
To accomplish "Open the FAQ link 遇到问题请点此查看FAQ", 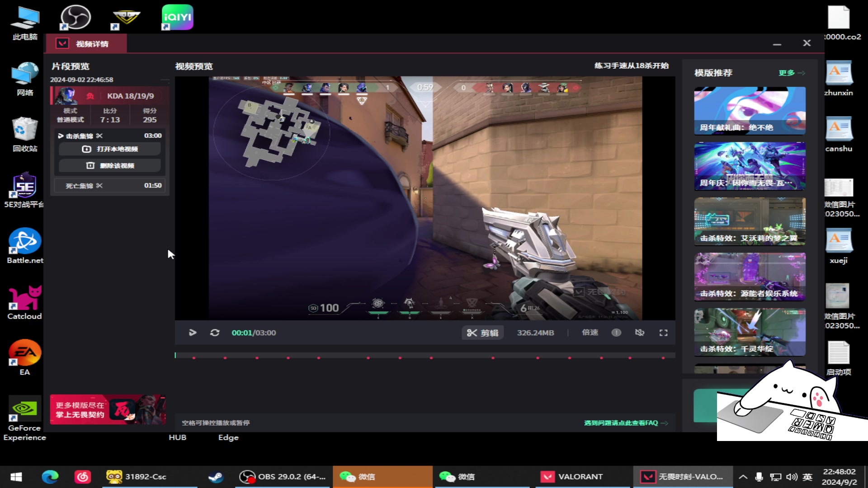I will click(x=626, y=423).
